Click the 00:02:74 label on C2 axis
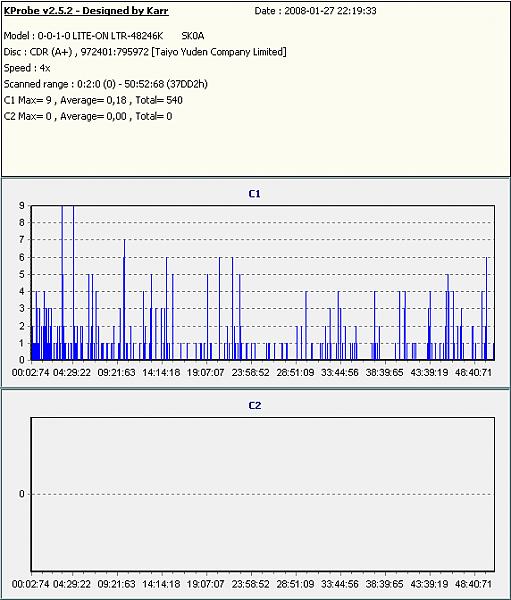 31,584
